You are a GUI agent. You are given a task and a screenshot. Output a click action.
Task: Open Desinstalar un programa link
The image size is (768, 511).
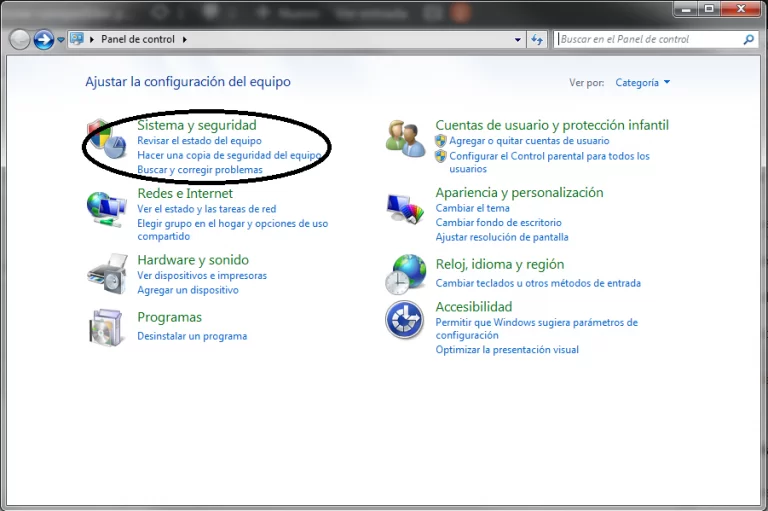[192, 336]
